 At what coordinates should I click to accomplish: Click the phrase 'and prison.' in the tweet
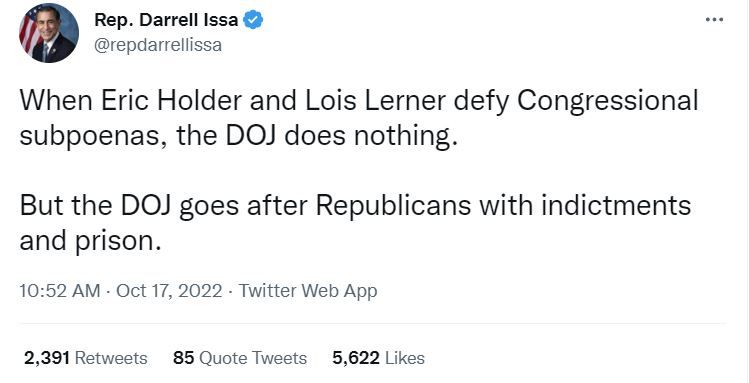90,242
